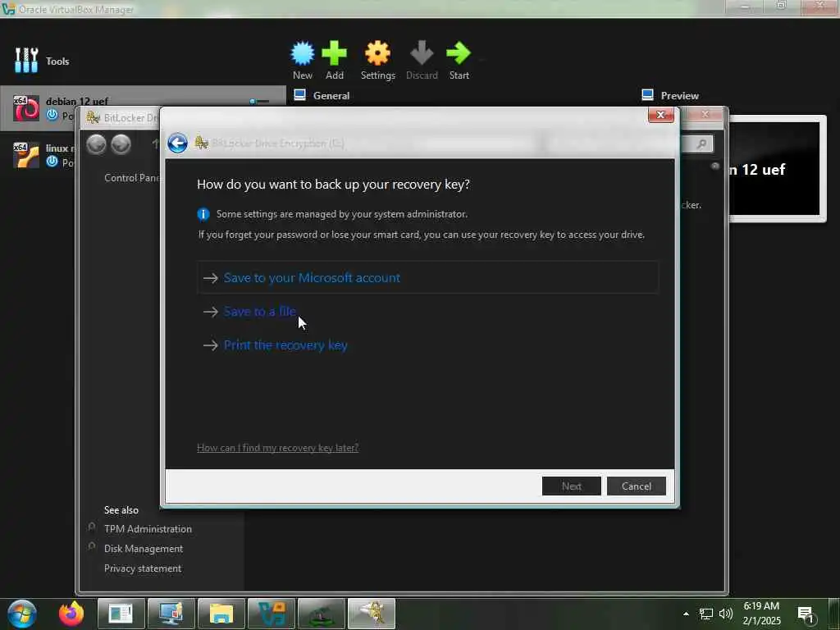
Task: Click the search magnifier in Control Panel window
Action: (701, 144)
